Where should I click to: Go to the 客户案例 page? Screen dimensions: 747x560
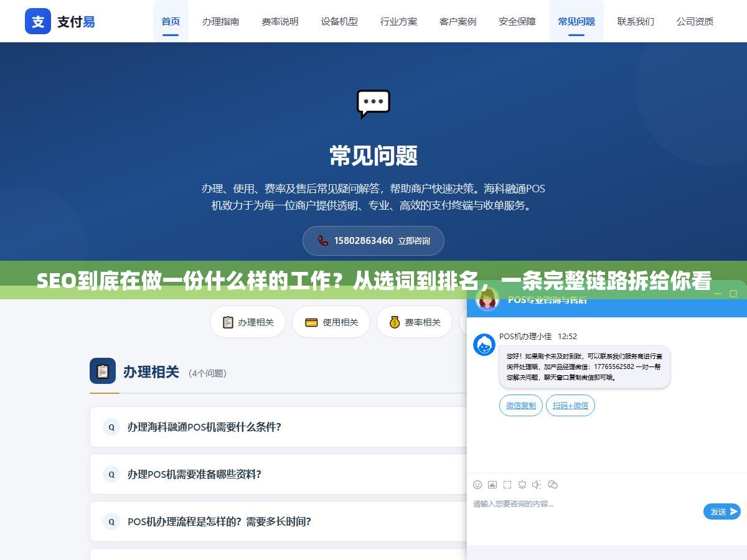click(x=458, y=21)
